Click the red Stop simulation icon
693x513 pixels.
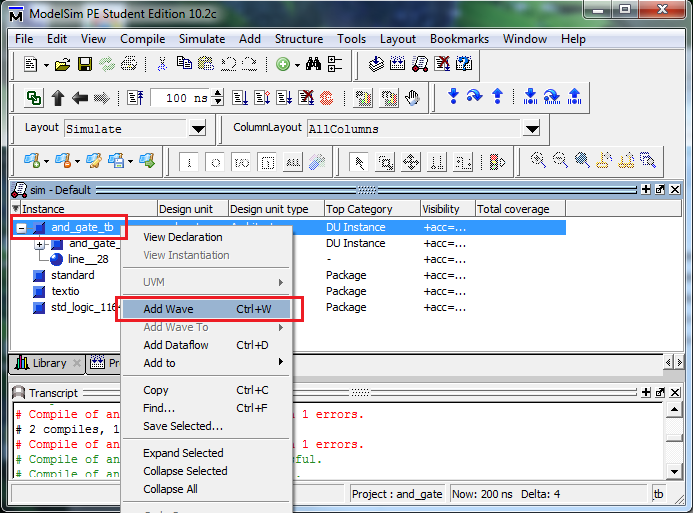click(327, 98)
